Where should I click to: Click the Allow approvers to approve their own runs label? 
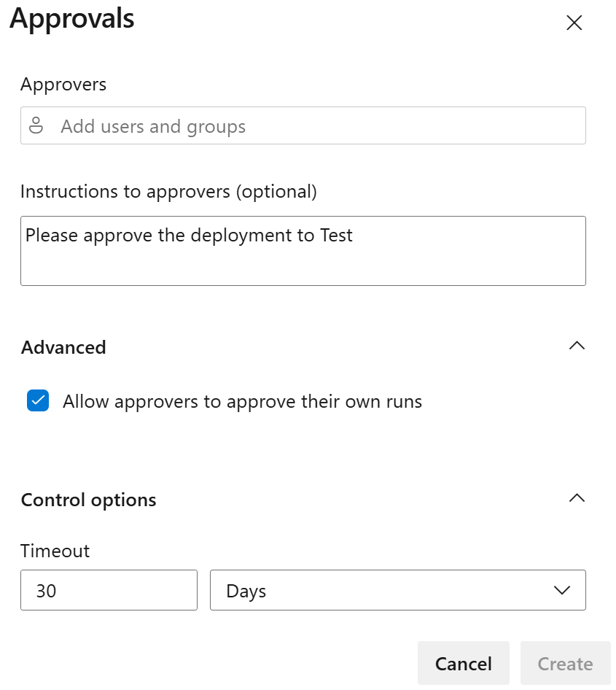click(242, 402)
